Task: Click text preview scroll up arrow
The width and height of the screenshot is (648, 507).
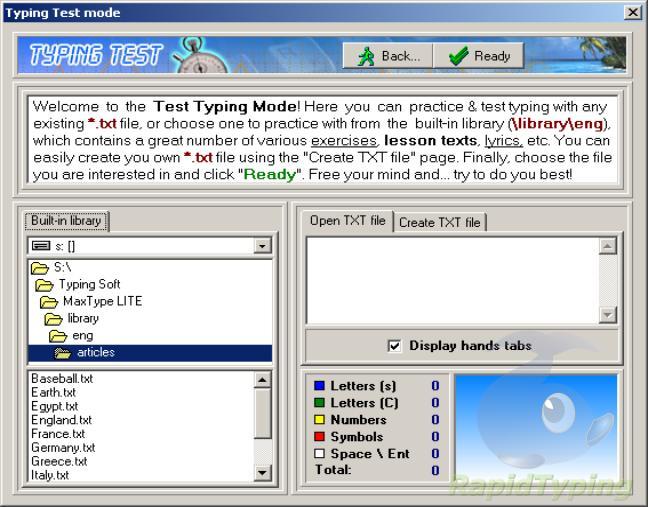Action: (x=608, y=246)
